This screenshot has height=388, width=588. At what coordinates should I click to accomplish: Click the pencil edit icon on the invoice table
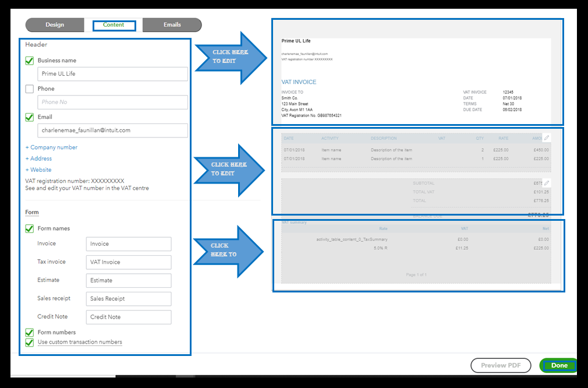(x=546, y=137)
